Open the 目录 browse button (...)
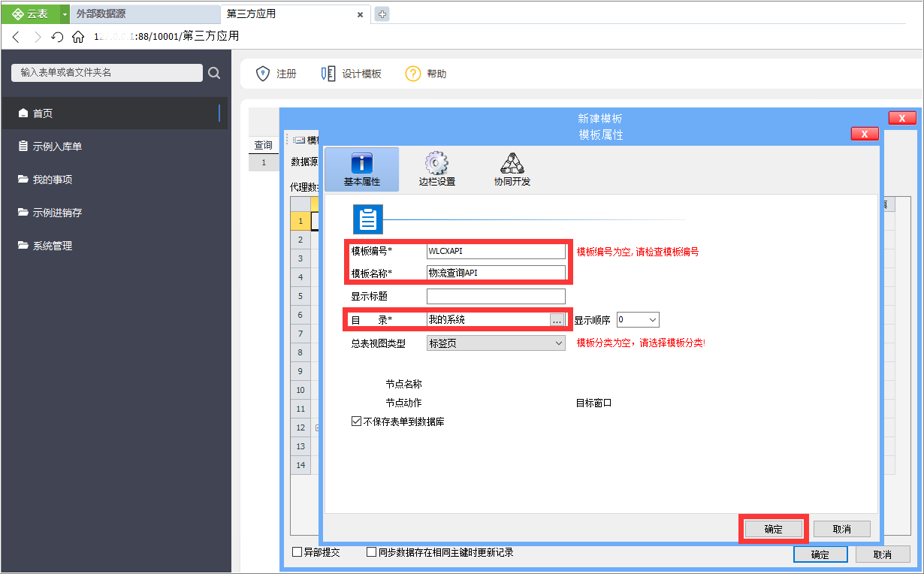The height and width of the screenshot is (574, 924). click(x=557, y=320)
